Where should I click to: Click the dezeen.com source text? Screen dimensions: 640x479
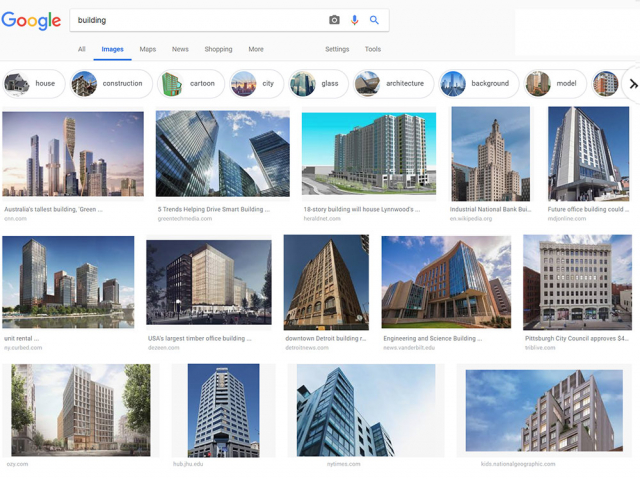click(x=164, y=348)
